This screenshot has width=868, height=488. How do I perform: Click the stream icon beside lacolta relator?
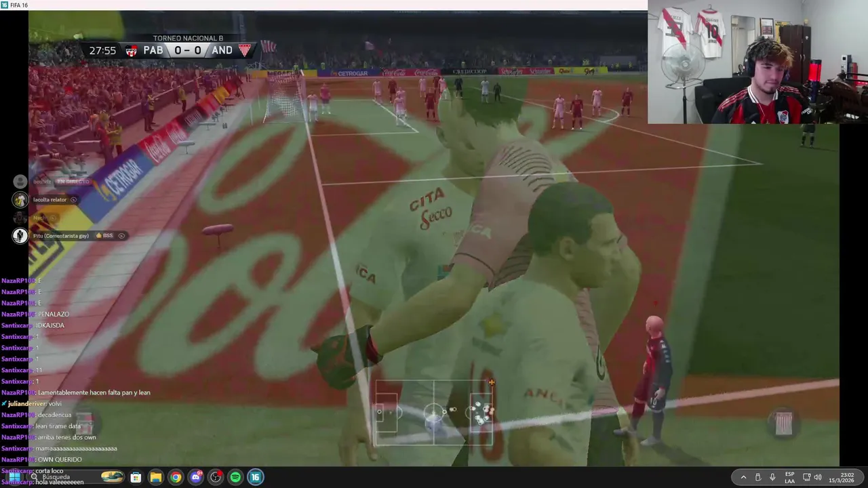(73, 200)
